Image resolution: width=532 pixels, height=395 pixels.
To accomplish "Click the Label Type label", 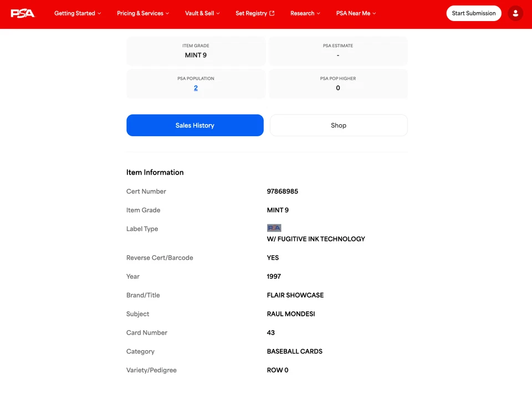I will tap(142, 229).
